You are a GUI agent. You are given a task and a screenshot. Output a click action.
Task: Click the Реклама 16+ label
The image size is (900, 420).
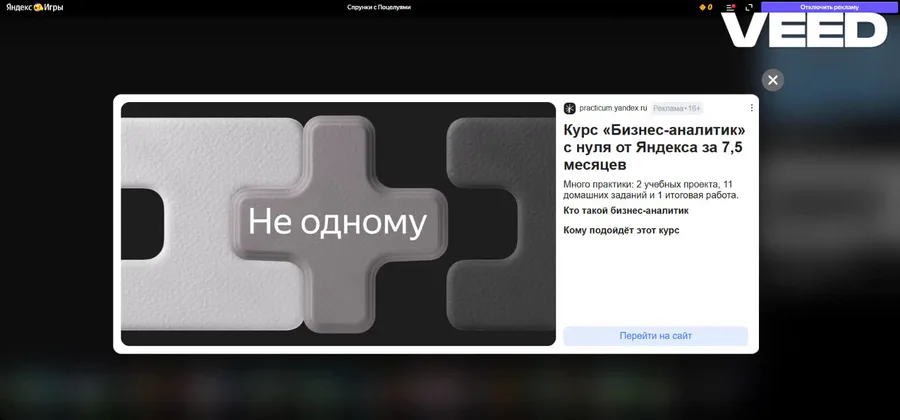point(677,108)
